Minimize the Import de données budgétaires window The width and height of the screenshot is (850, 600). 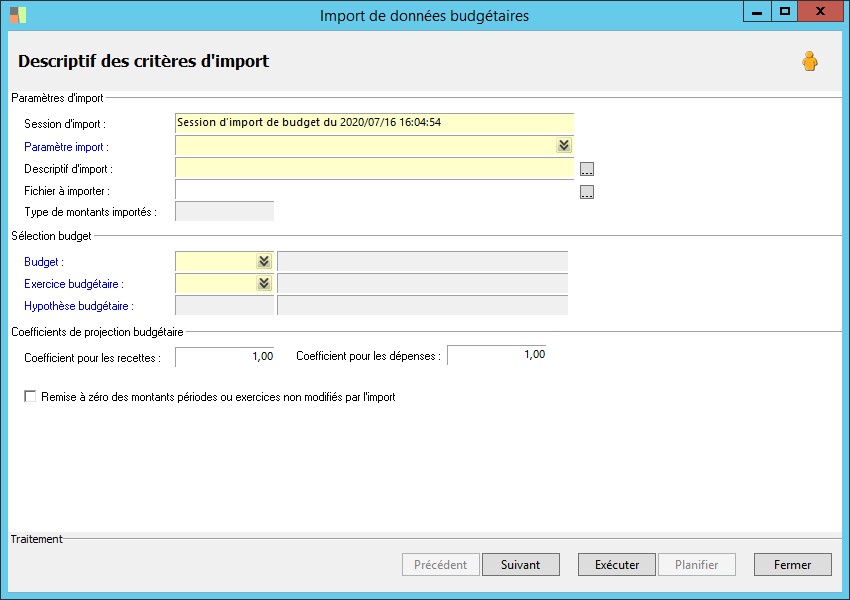pos(757,11)
